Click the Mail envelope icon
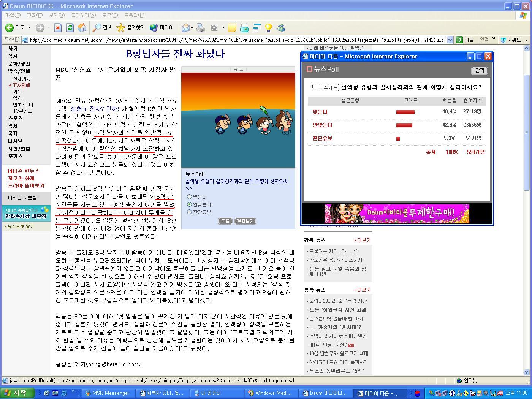Image resolution: width=532 pixels, height=399 pixels. click(185, 27)
